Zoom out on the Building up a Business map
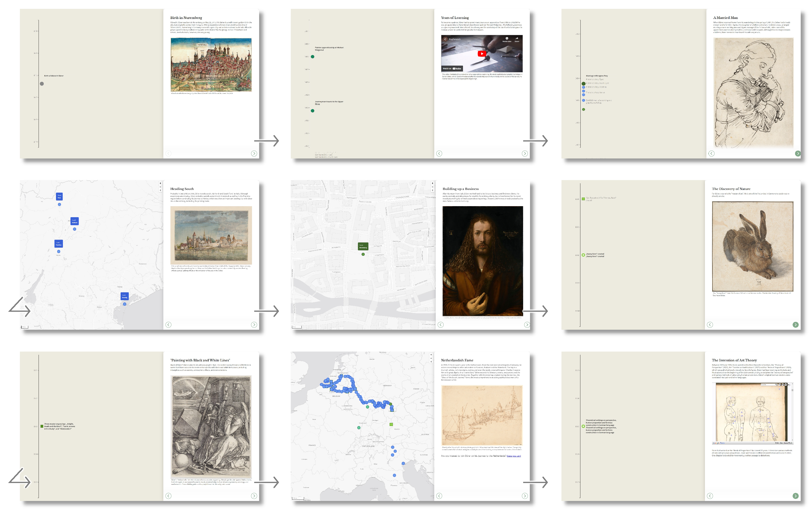This screenshot has height=513, width=812. coord(432,187)
